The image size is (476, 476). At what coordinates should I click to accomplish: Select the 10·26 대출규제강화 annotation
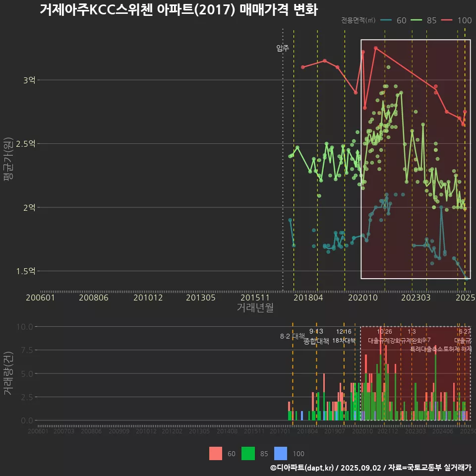(384, 336)
